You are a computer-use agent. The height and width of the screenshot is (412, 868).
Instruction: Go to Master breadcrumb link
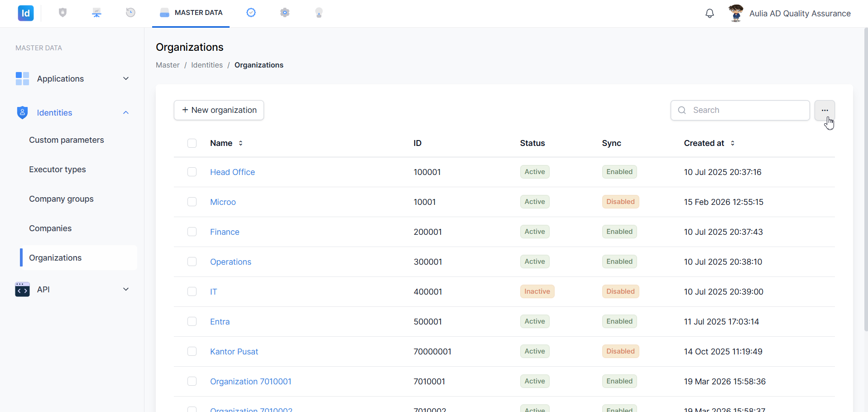(168, 65)
